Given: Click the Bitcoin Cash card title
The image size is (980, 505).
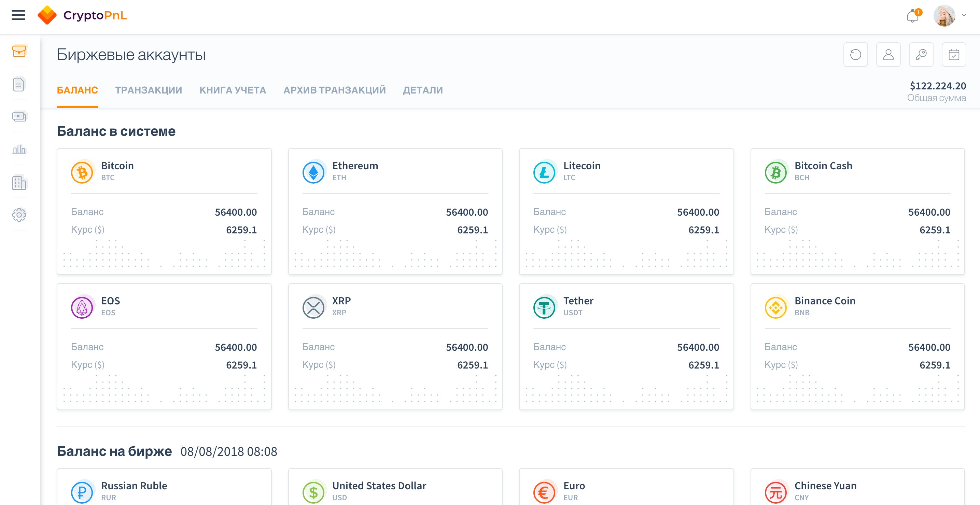Looking at the screenshot, I should pyautogui.click(x=823, y=166).
